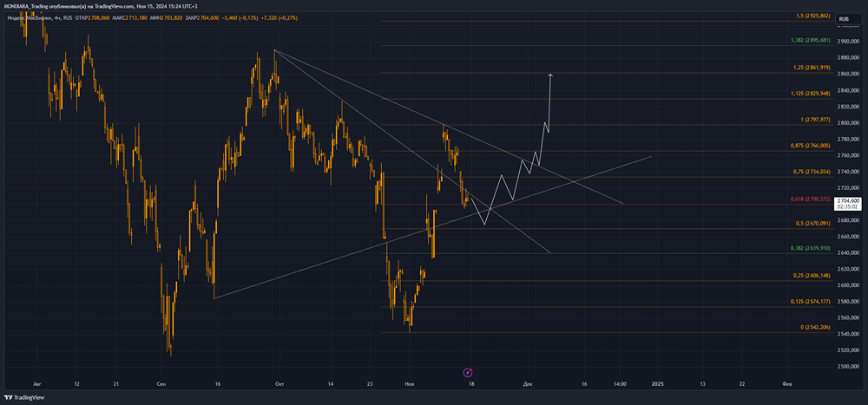
Task: Click the TradingView logo at bottom left
Action: [24, 397]
